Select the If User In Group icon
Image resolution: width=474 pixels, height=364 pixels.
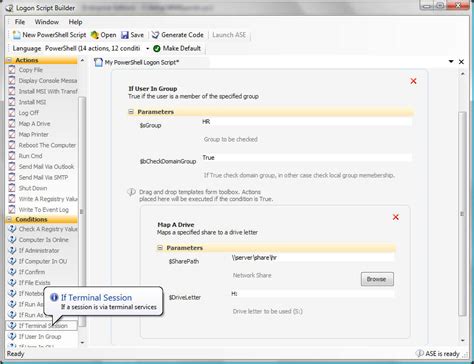12,336
